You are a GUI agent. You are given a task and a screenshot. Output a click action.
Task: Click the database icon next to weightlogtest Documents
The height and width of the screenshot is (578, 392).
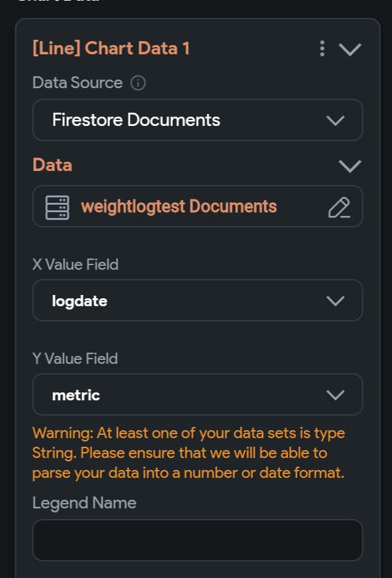pyautogui.click(x=57, y=207)
